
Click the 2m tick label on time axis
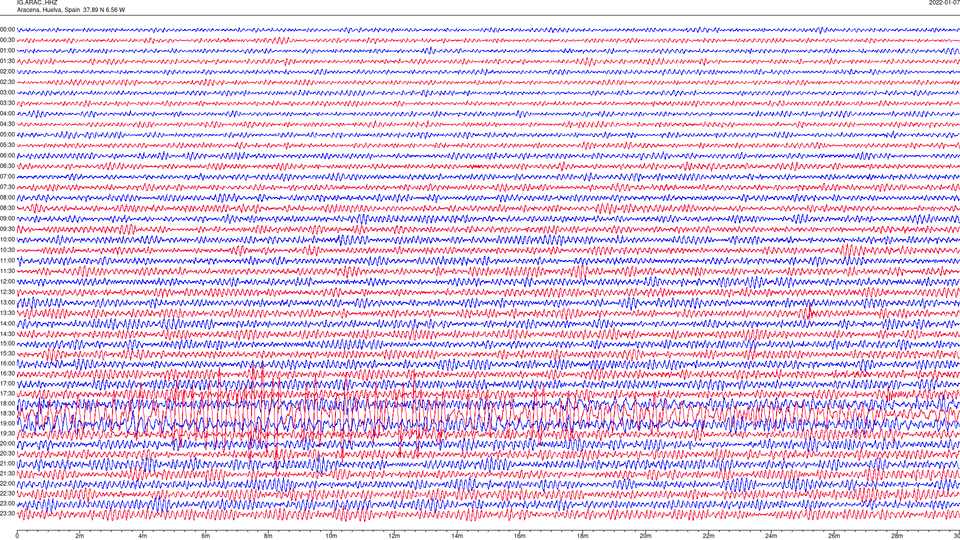[80, 536]
